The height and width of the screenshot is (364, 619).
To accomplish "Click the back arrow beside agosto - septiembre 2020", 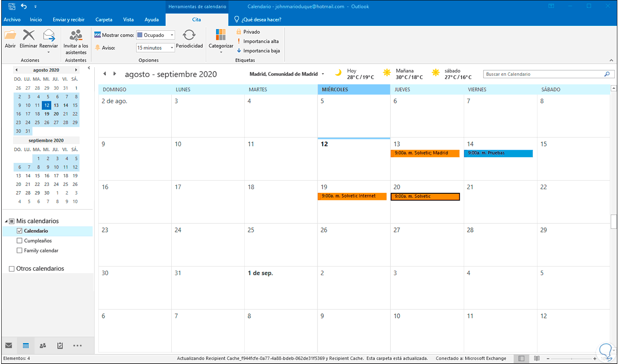I will (x=105, y=74).
